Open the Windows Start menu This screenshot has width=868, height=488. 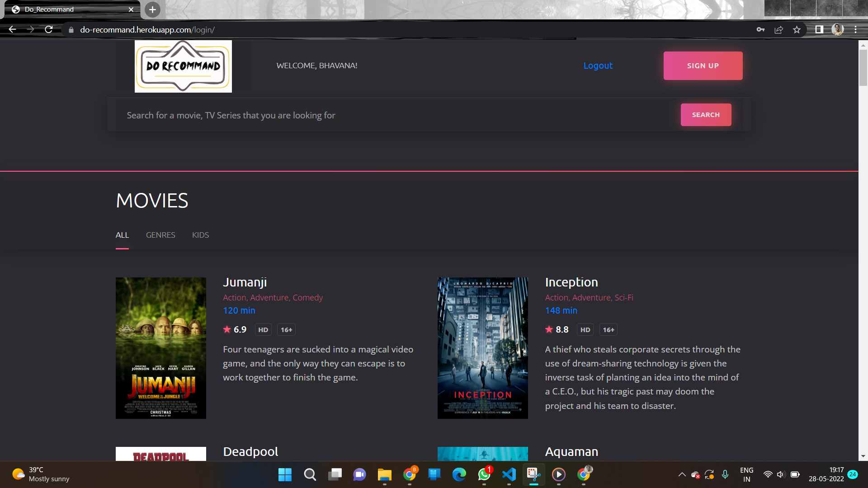(x=285, y=475)
